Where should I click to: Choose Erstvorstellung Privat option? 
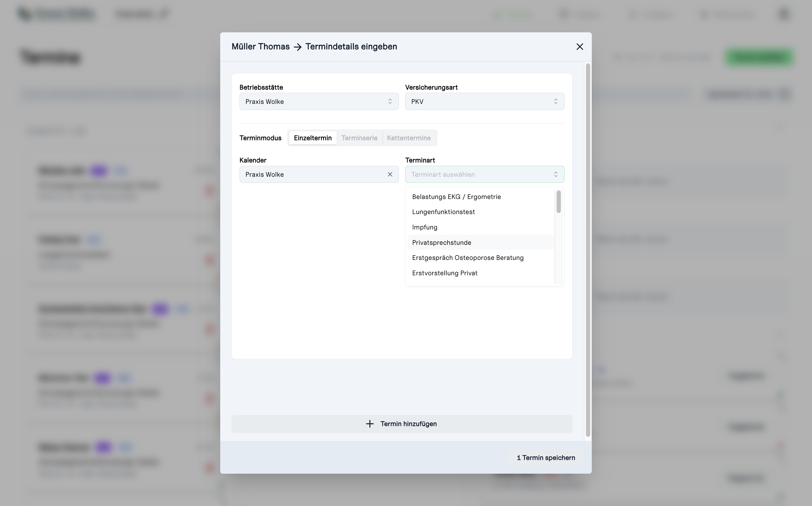pos(481,273)
